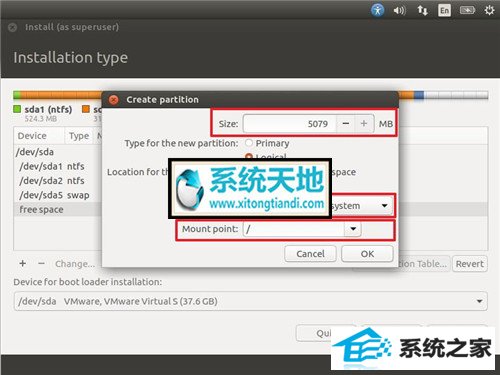The image size is (500, 375).
Task: Open the network connection indicator
Action: tap(422, 11)
